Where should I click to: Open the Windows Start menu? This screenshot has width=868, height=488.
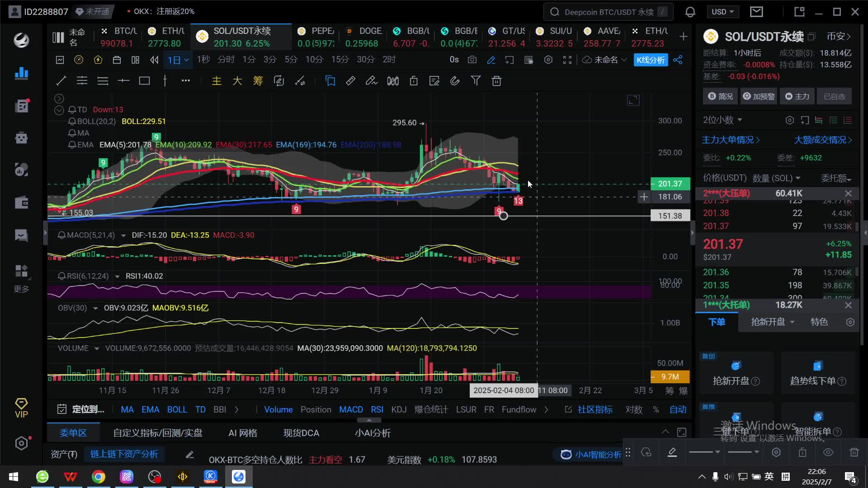(14, 477)
